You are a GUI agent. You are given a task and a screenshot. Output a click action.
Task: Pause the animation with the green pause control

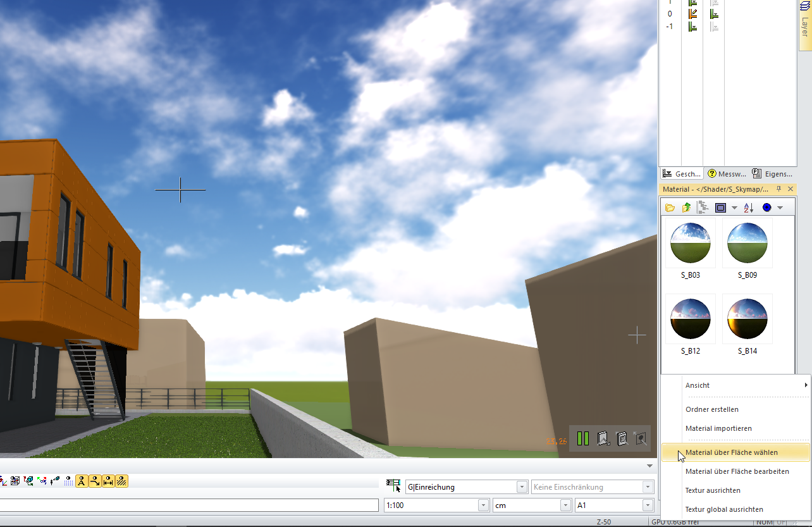tap(582, 437)
